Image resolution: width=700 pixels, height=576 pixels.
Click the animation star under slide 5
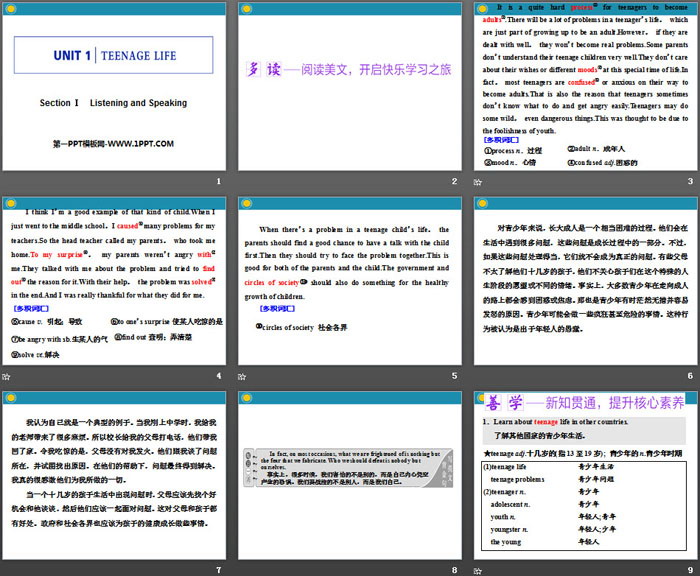(243, 376)
